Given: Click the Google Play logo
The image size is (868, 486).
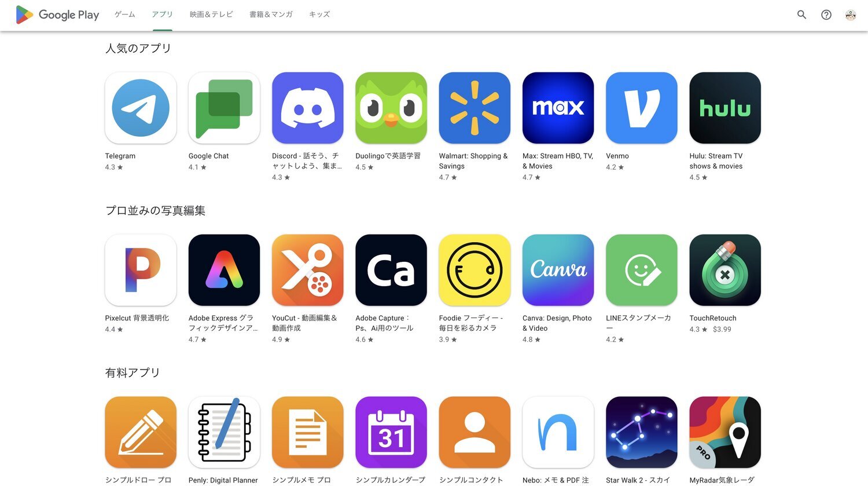Looking at the screenshot, I should click(57, 14).
